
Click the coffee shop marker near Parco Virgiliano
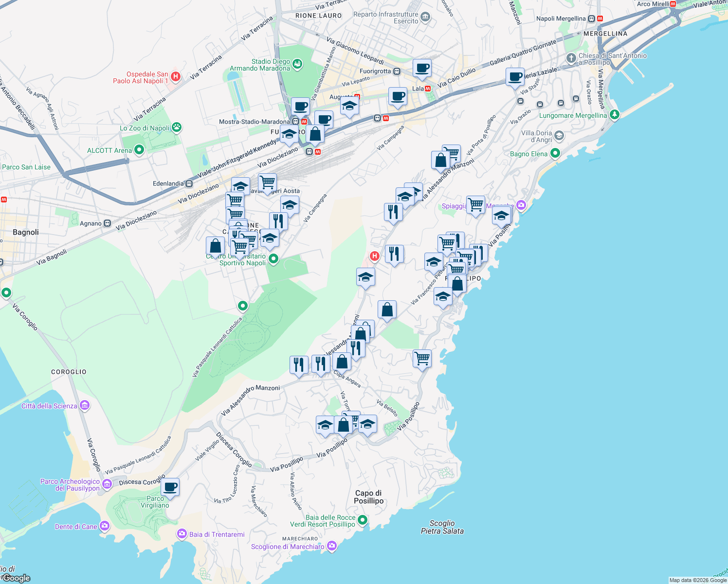[170, 488]
